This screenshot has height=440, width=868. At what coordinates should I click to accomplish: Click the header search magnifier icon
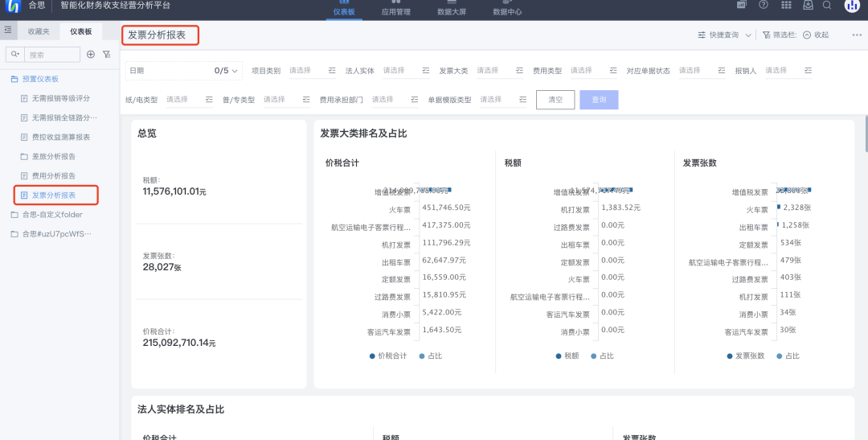[x=827, y=5]
